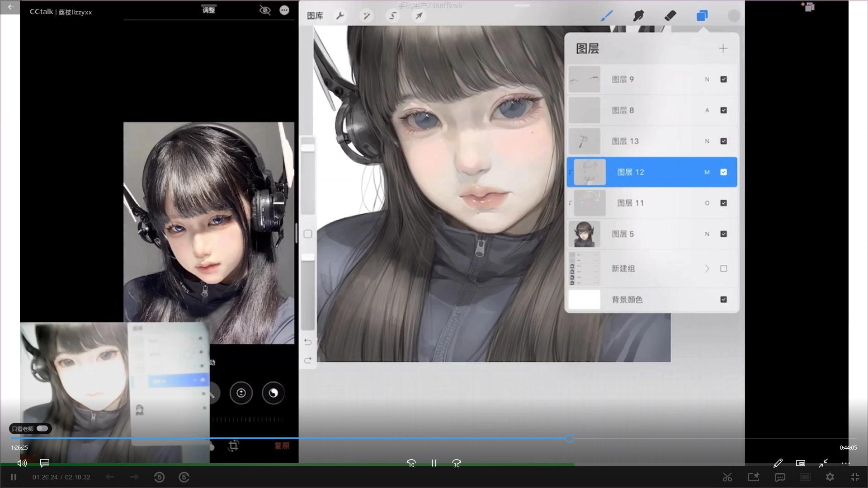This screenshot has height=488, width=868.
Task: Add new layer with plus icon
Action: click(723, 48)
